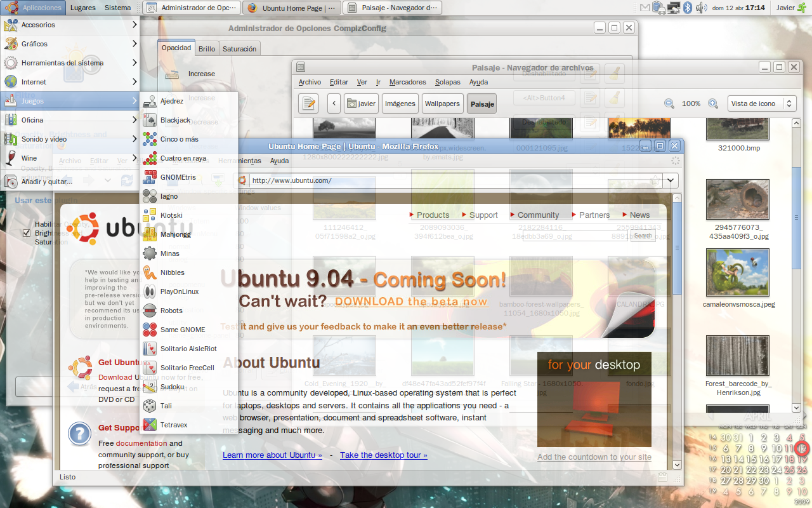Open network connection tray icon

tap(674, 8)
